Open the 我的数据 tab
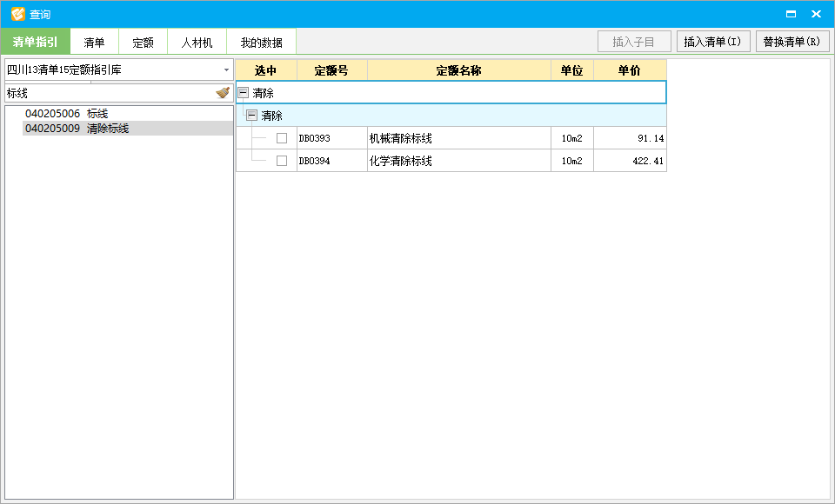835x504 pixels. coord(262,42)
